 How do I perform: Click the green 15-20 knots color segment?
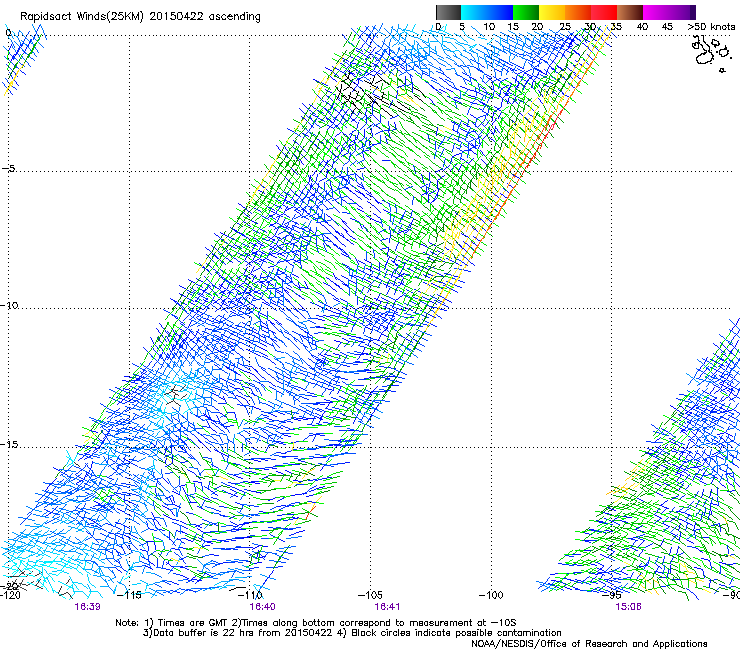point(526,12)
